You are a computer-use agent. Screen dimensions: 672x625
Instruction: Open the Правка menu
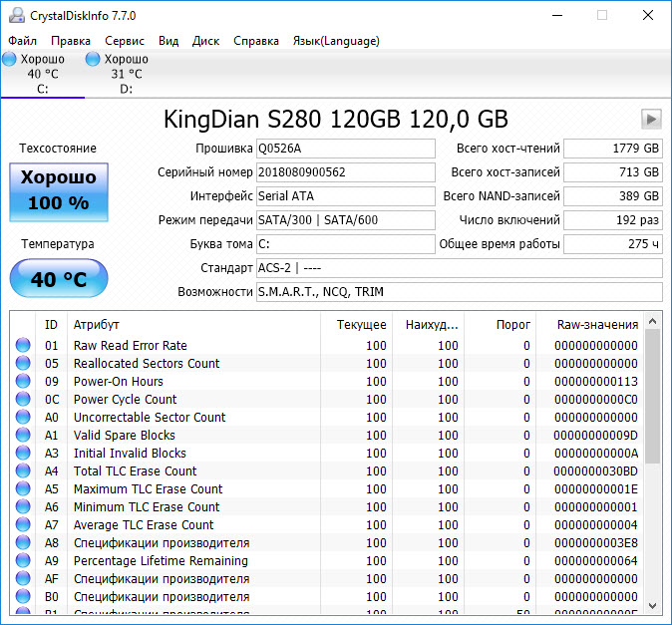(x=71, y=41)
